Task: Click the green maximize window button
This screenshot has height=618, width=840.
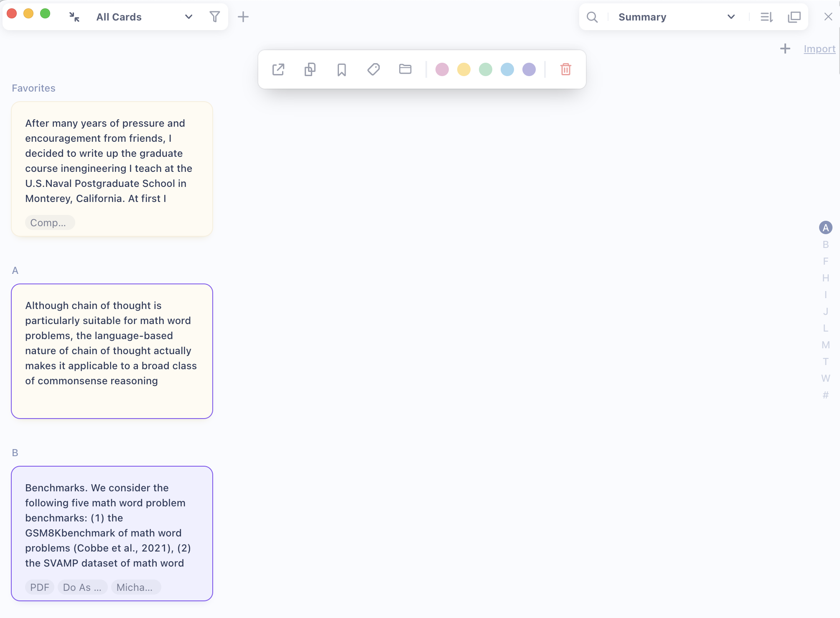Action: (45, 14)
